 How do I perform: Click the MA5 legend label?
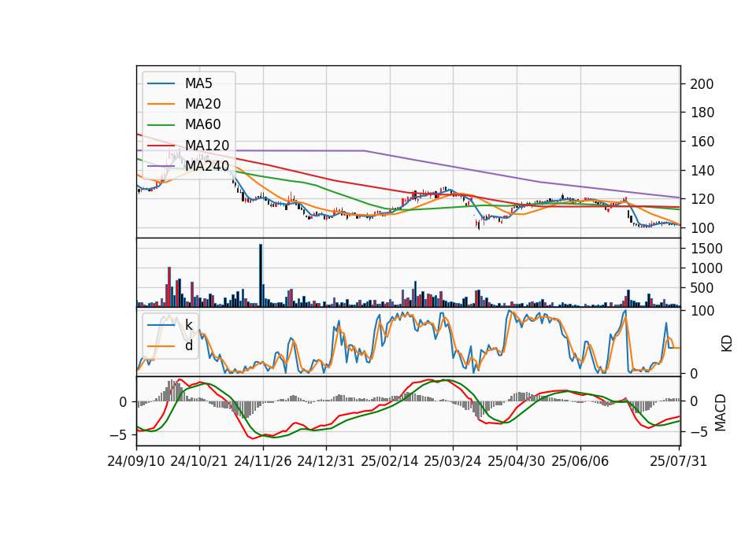pos(198,83)
